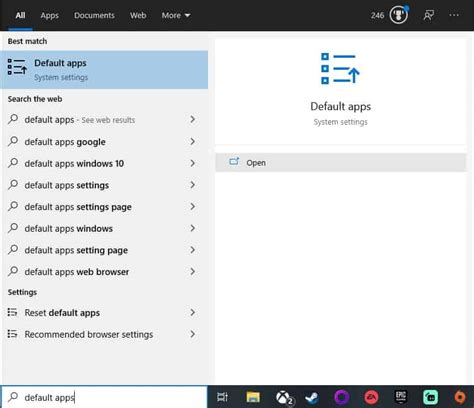The width and height of the screenshot is (474, 408).
Task: Select the 'default apps web browser' suggestion
Action: 77,272
